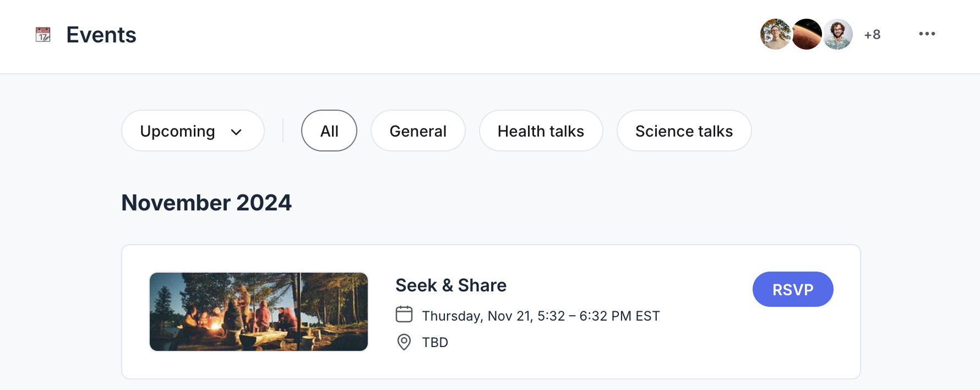Click the November 2024 section heading

[x=206, y=202]
